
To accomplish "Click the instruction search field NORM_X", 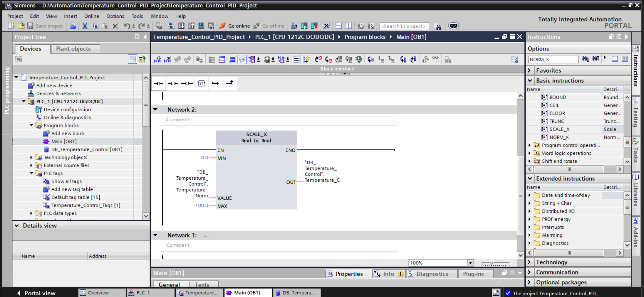I will (x=553, y=60).
